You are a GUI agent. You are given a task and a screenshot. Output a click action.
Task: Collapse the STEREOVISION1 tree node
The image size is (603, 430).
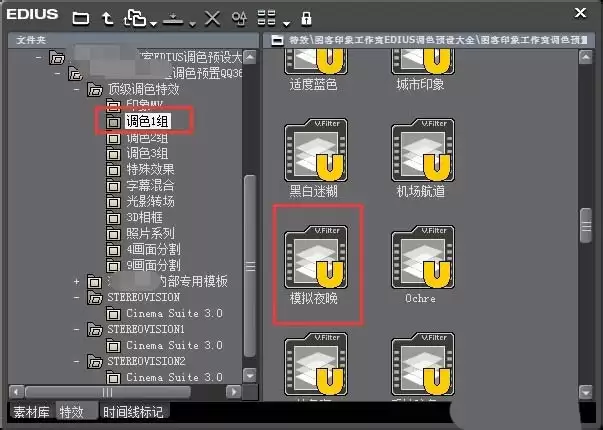pyautogui.click(x=77, y=330)
